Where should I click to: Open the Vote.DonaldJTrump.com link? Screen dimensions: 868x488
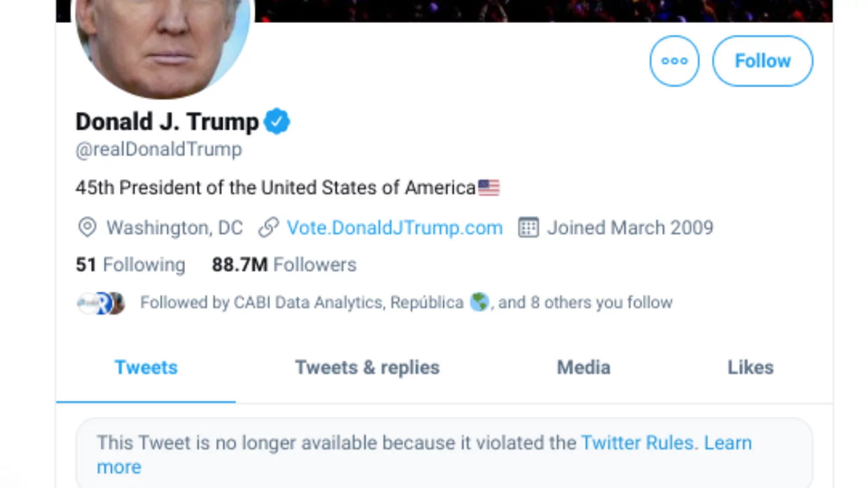(395, 228)
